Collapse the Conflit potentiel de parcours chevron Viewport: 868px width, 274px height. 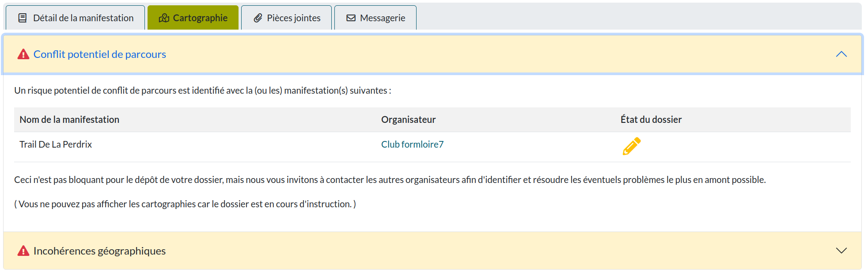tap(841, 54)
